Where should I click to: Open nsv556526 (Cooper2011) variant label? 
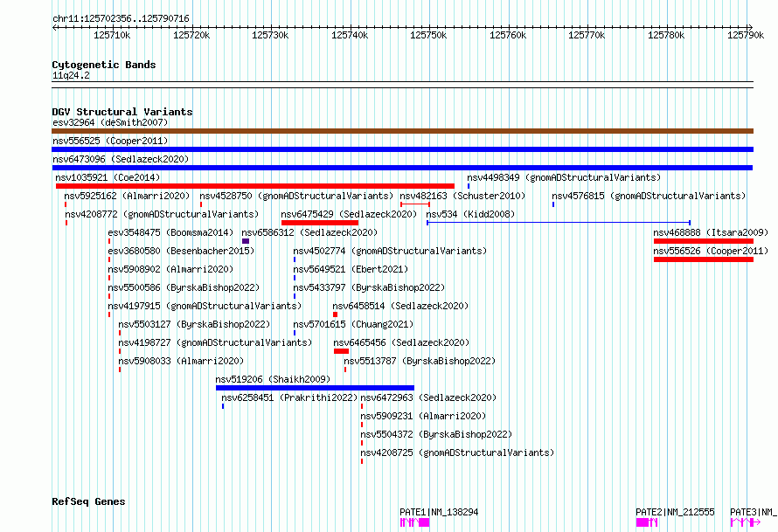[x=711, y=251]
